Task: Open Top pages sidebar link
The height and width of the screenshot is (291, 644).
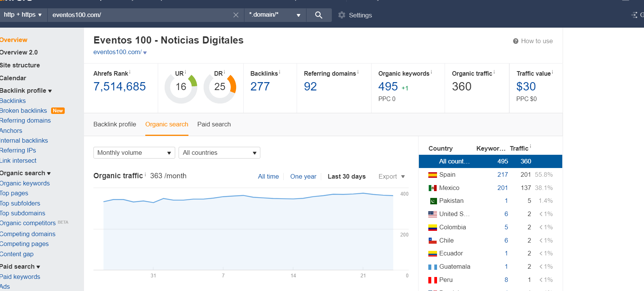Action: click(14, 193)
